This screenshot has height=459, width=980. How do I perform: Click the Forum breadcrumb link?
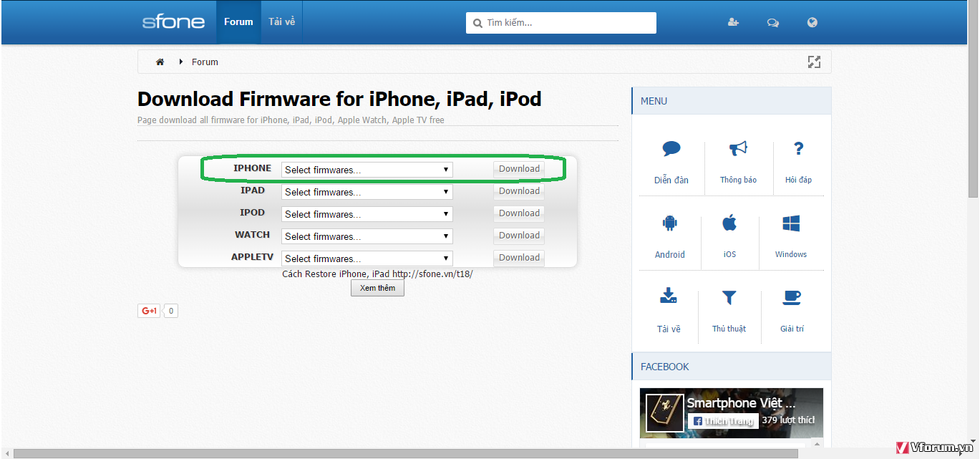coord(205,62)
